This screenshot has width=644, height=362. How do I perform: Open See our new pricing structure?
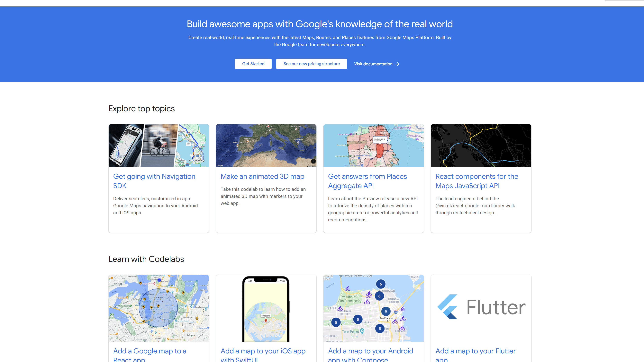coord(312,64)
